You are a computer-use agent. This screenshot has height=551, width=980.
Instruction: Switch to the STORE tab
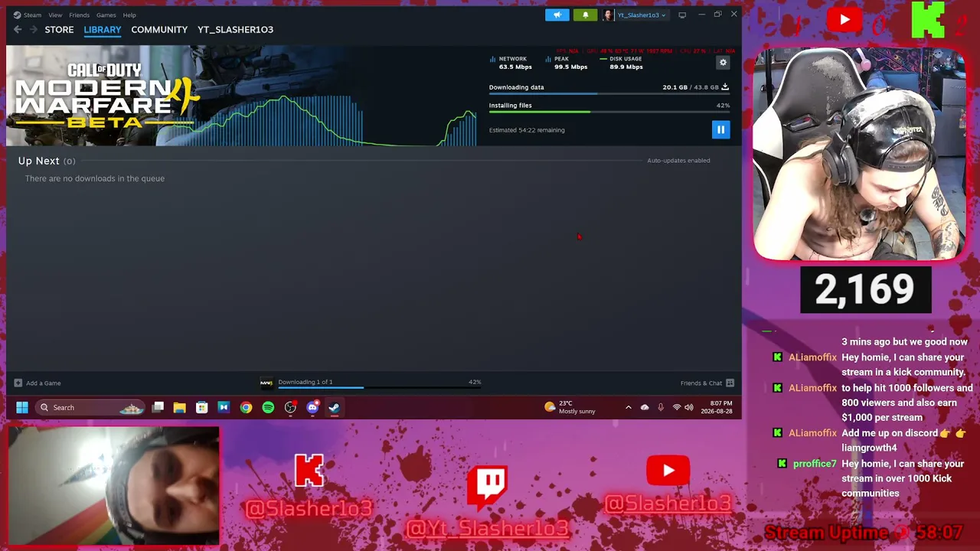pyautogui.click(x=59, y=29)
